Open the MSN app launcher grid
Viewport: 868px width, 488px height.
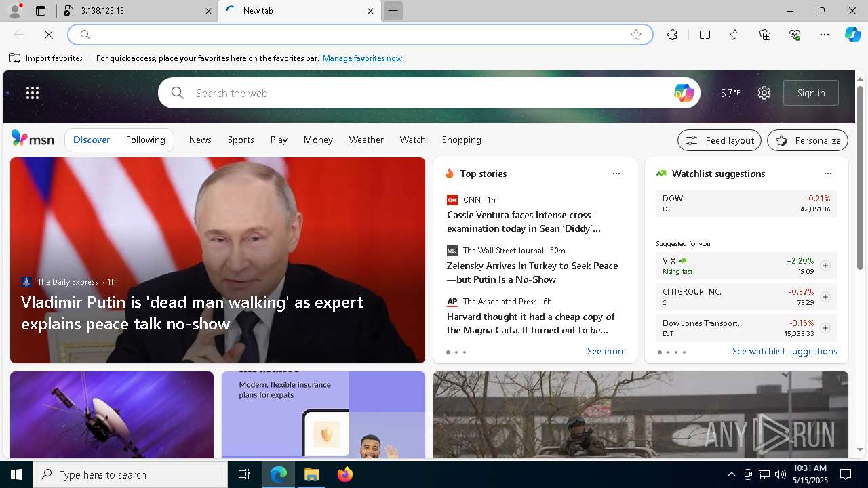(33, 93)
